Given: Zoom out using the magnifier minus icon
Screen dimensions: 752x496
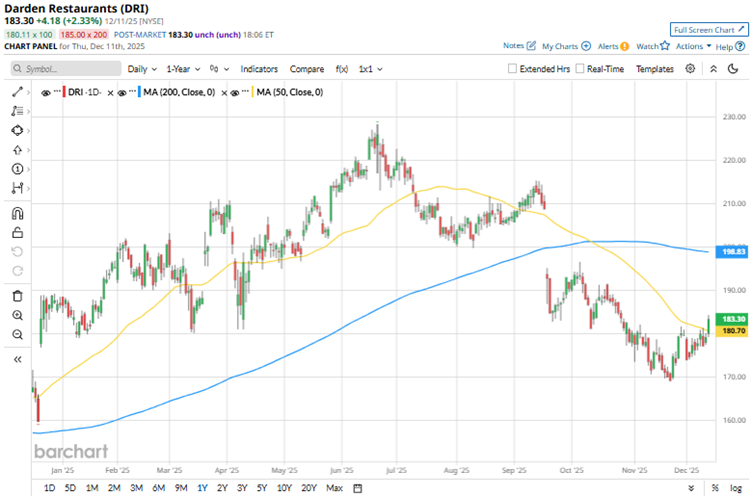Looking at the screenshot, I should point(17,334).
